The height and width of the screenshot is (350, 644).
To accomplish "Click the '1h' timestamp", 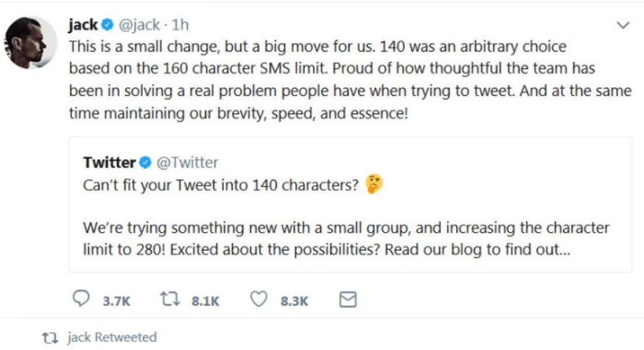I will (x=180, y=25).
